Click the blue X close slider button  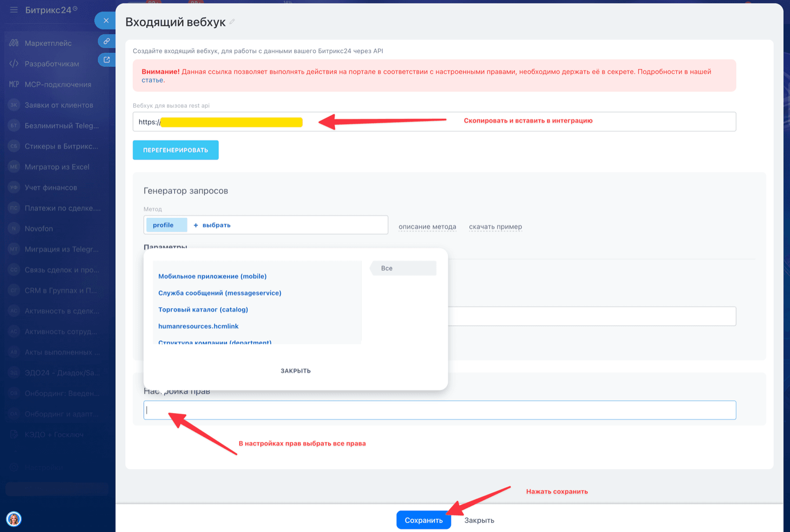106,21
